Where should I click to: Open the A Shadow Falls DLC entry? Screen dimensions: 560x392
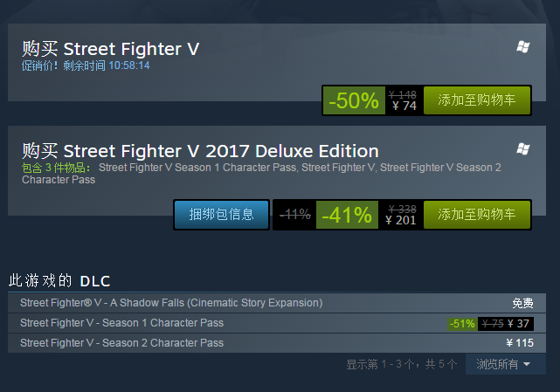click(x=171, y=303)
